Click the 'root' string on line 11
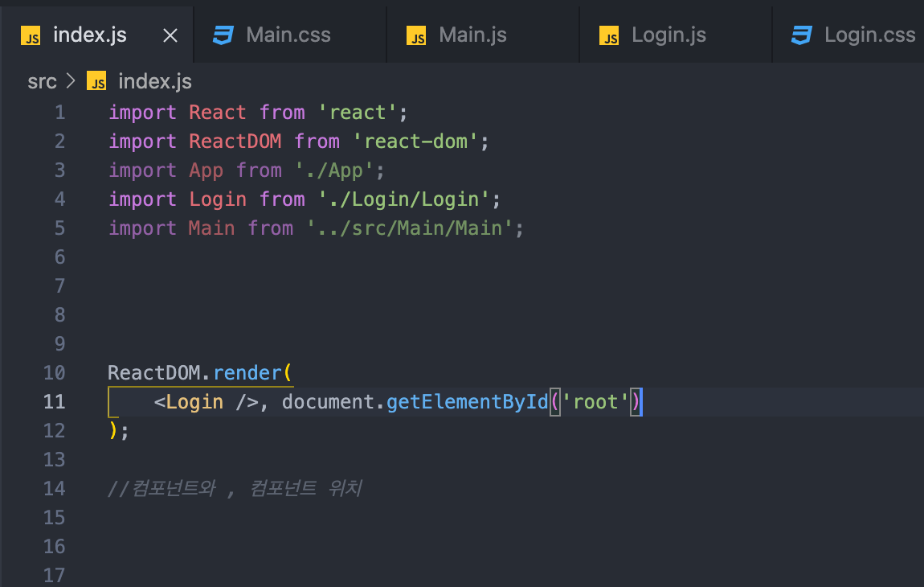This screenshot has height=587, width=924. (595, 402)
